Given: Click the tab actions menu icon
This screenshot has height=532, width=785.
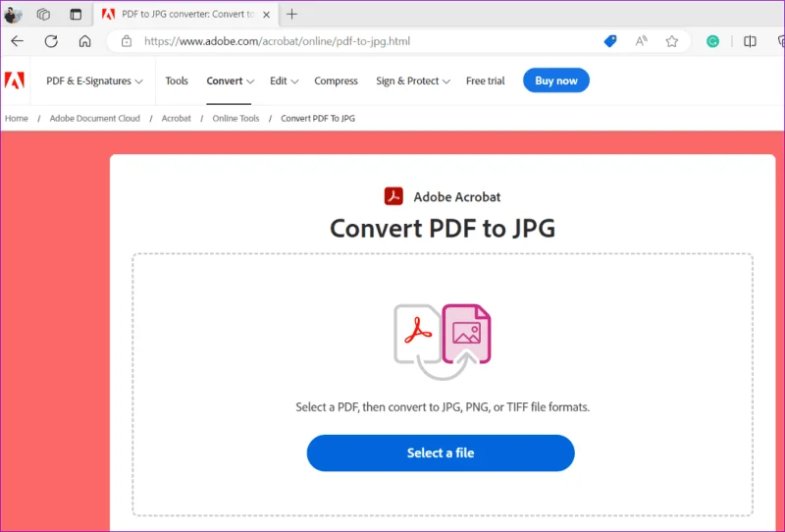Looking at the screenshot, I should (x=76, y=15).
